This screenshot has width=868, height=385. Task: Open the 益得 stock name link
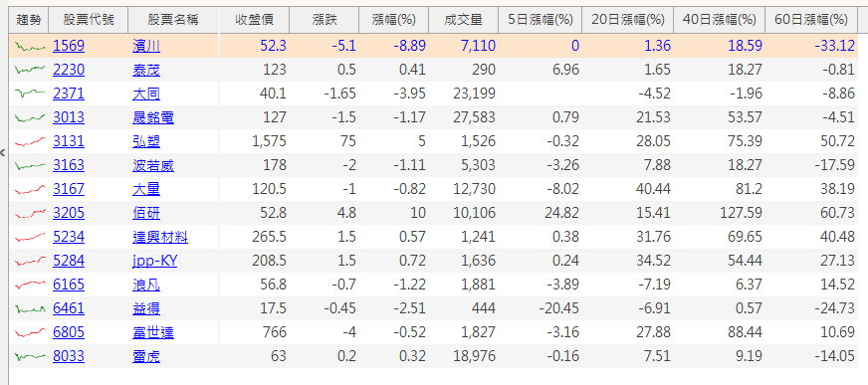pyautogui.click(x=146, y=308)
